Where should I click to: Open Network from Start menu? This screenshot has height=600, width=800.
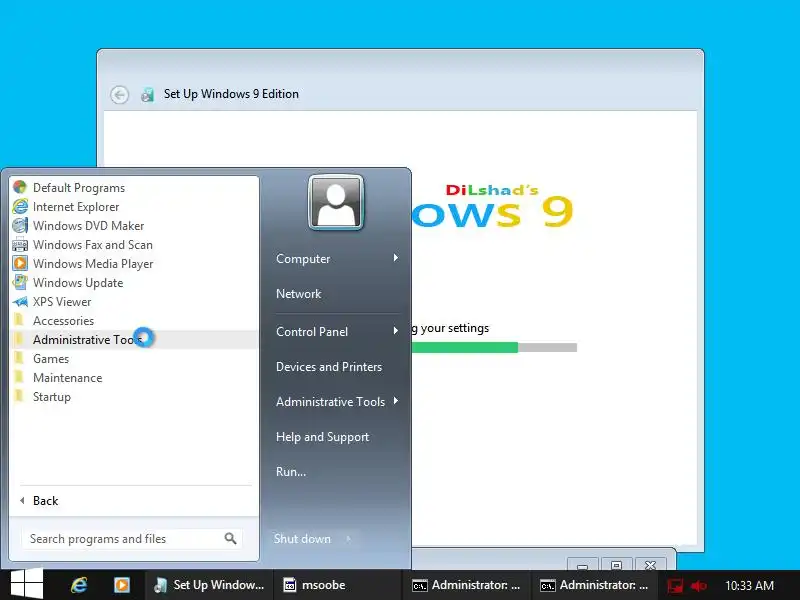[x=298, y=294]
